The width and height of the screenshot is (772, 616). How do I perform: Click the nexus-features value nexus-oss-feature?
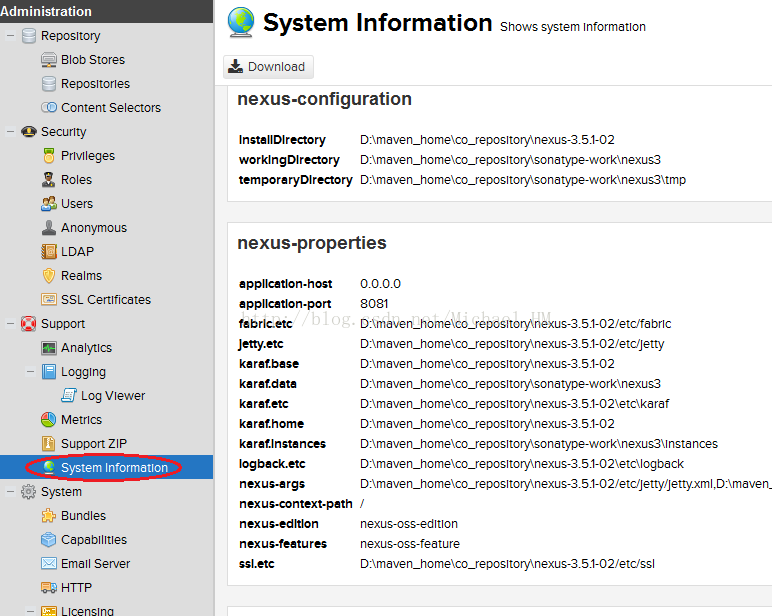click(410, 544)
